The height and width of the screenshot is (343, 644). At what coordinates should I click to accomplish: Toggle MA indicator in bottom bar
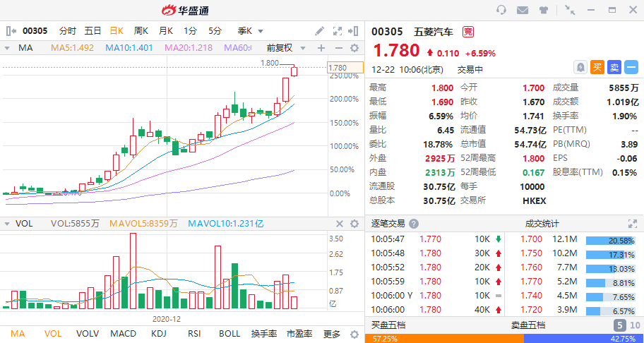coord(17,334)
